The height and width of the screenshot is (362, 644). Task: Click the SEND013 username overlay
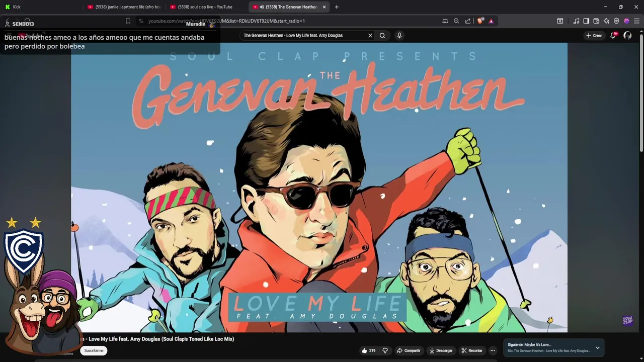23,24
